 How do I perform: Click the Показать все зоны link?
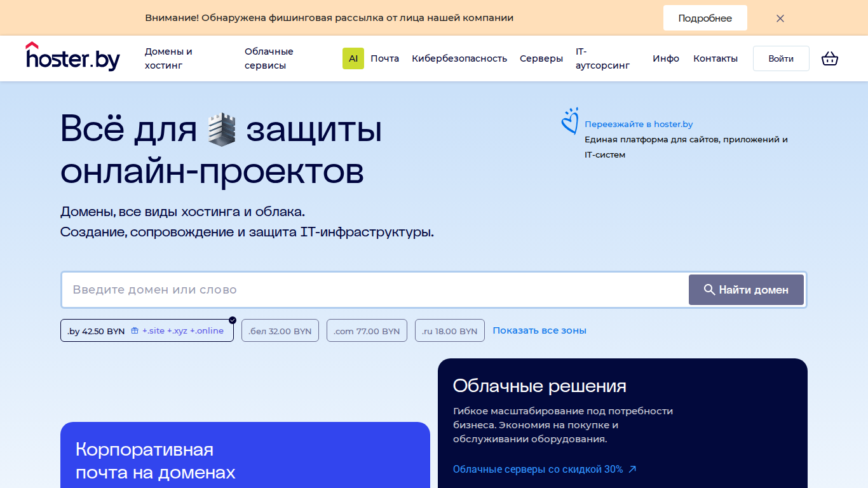[x=539, y=330]
